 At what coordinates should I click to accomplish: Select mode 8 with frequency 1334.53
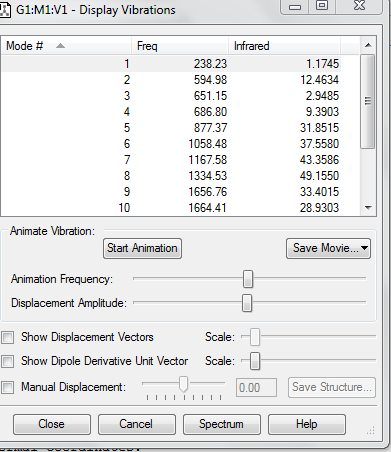tap(171, 176)
